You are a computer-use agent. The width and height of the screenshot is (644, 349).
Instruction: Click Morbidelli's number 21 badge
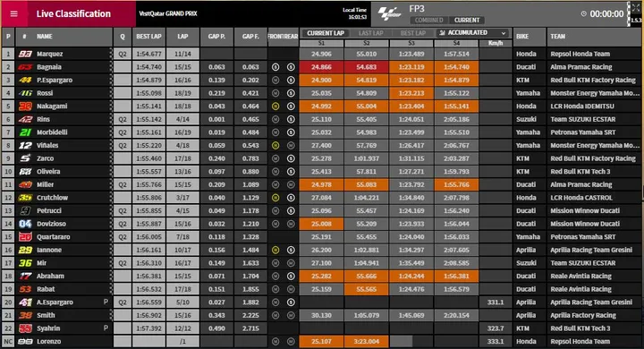(25, 132)
